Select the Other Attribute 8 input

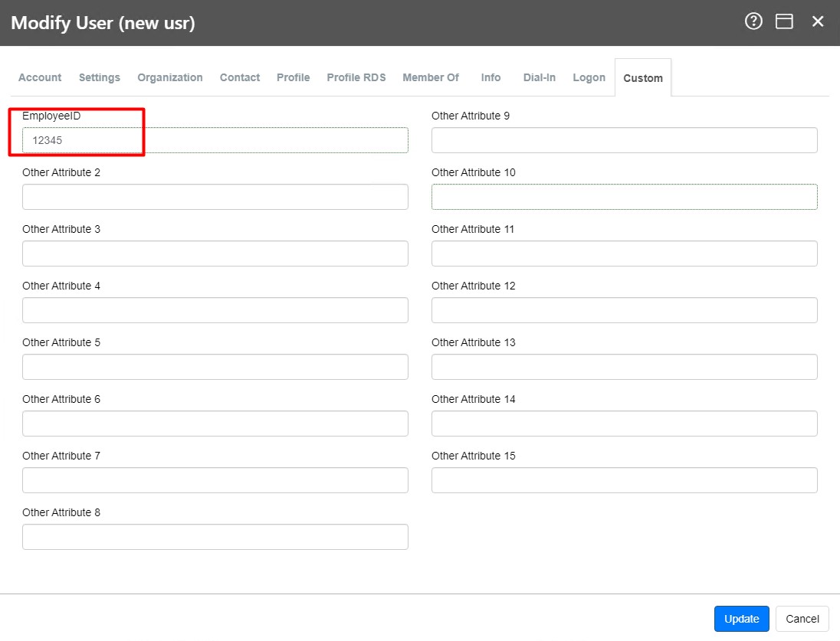215,537
